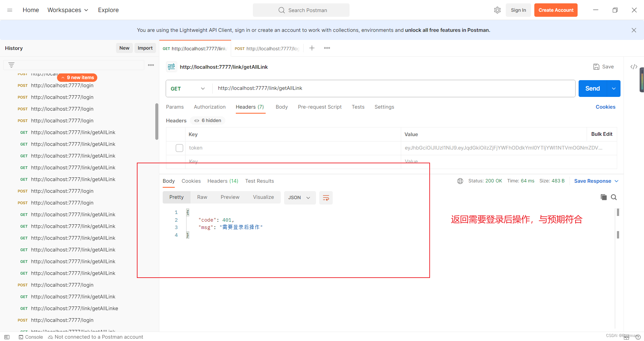This screenshot has width=644, height=341.
Task: Click the history sidebar scrollbar thumb
Action: 157,121
